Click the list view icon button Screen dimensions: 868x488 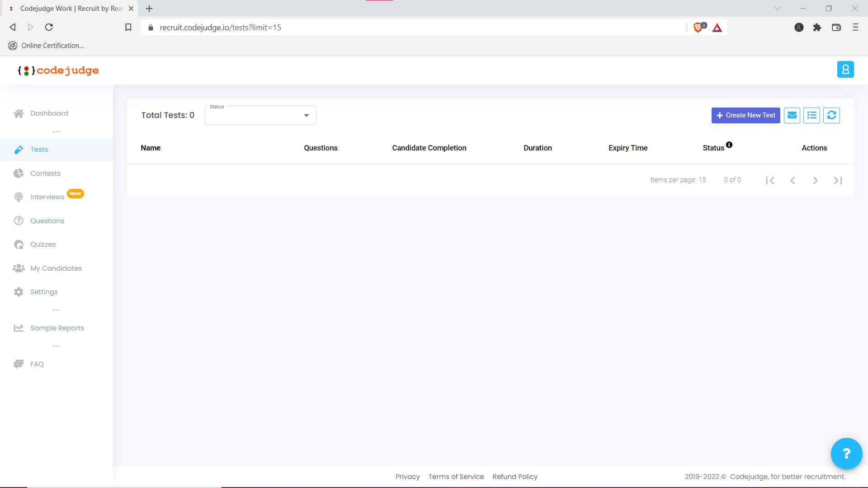point(812,115)
